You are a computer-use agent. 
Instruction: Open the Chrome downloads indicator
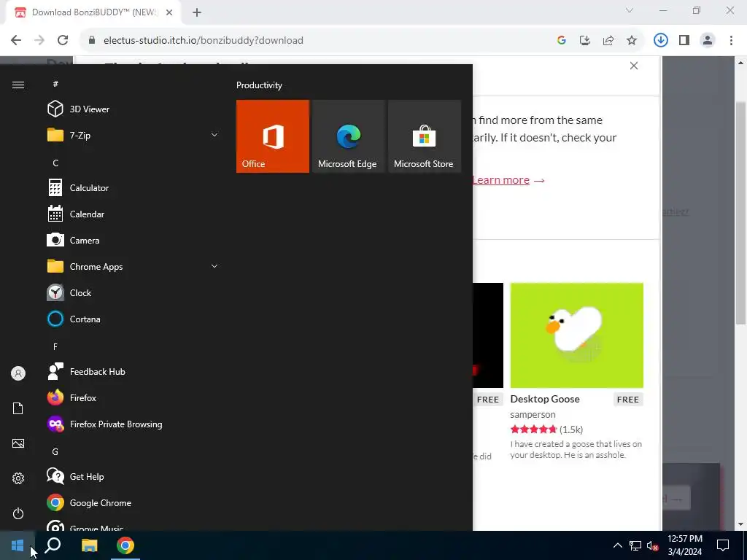tap(660, 41)
